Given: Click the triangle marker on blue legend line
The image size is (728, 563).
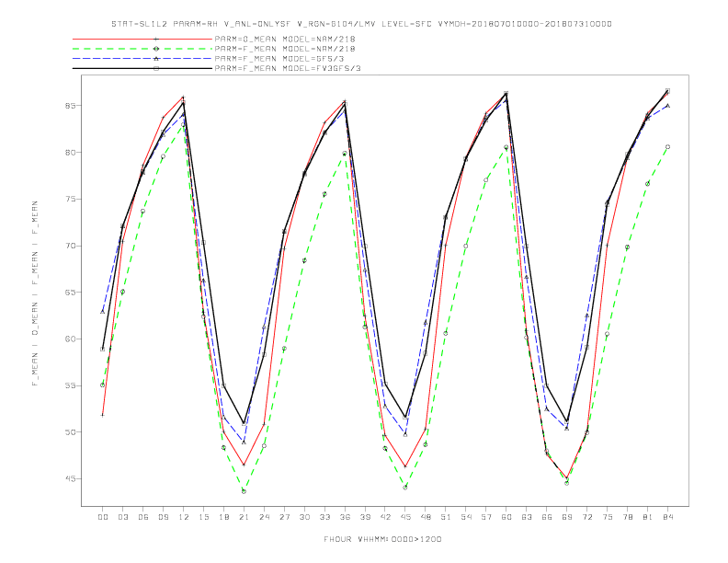Looking at the screenshot, I should tap(156, 59).
